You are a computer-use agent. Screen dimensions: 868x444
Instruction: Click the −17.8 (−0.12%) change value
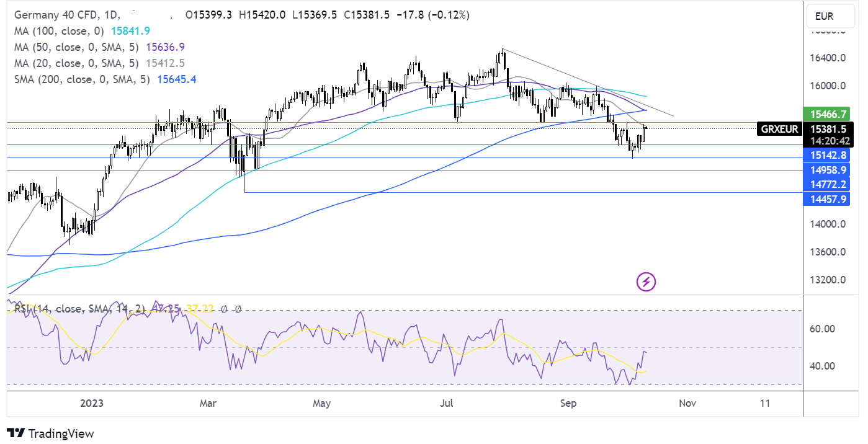point(433,14)
